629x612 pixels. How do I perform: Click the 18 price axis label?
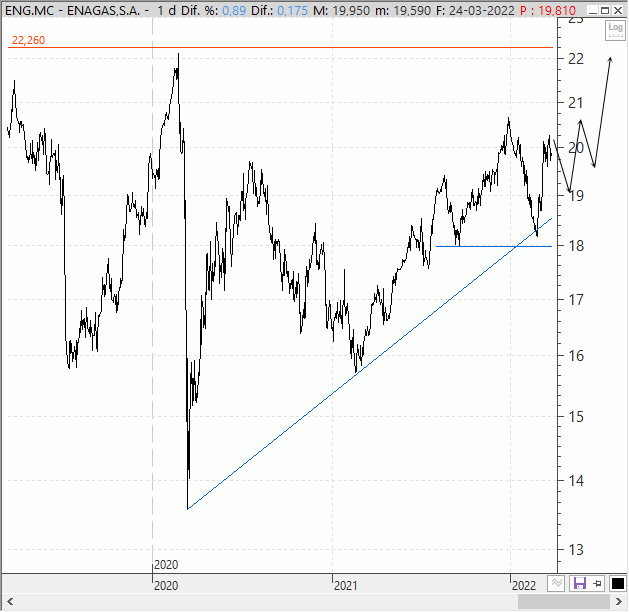point(576,246)
